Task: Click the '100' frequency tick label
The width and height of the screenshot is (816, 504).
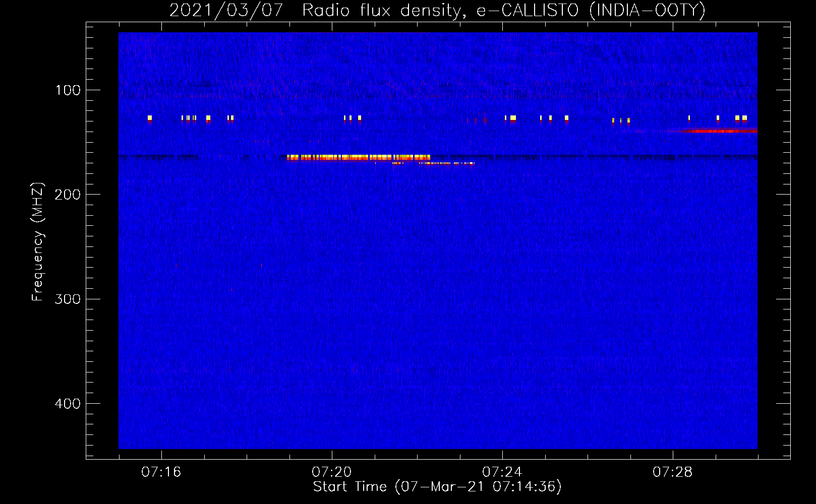Action: point(68,90)
